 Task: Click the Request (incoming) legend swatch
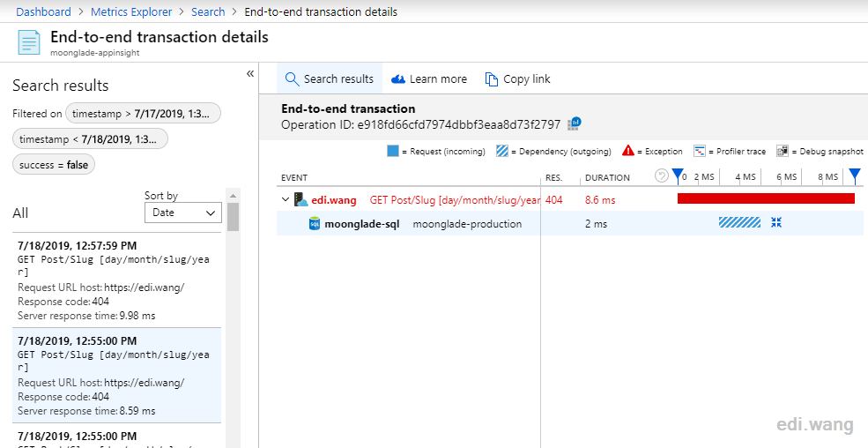[392, 151]
